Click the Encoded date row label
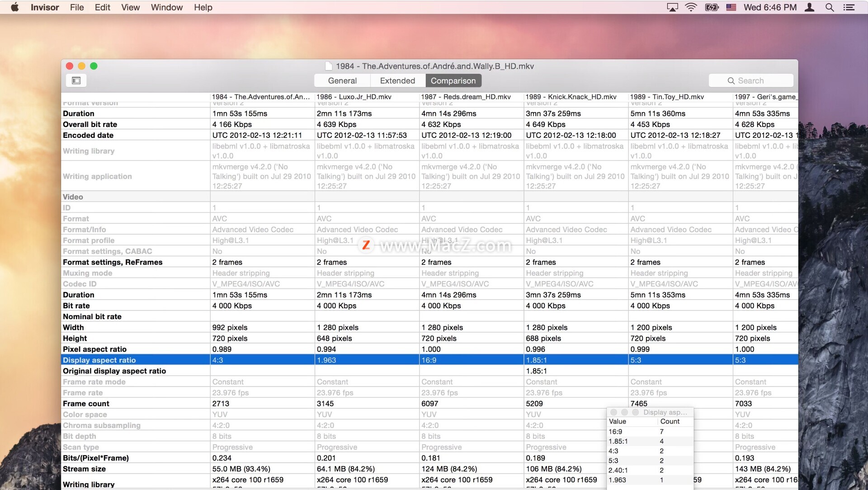Screen dimensions: 868x490 (88, 135)
